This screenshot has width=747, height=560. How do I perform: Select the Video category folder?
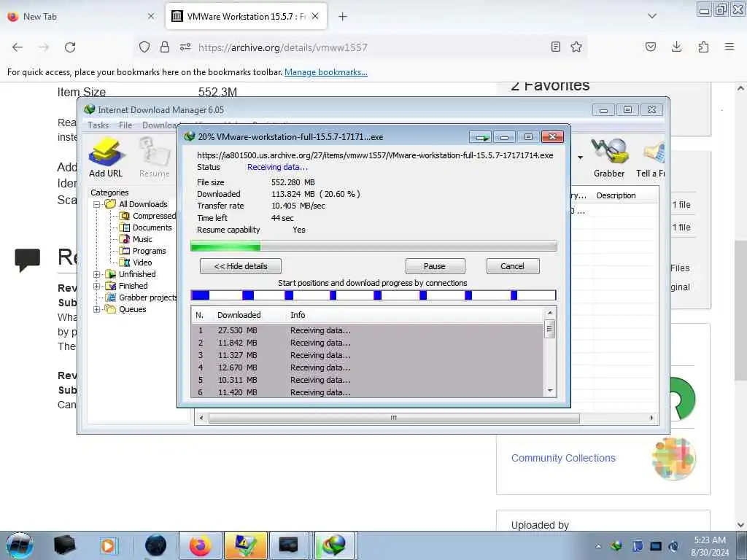[136, 262]
